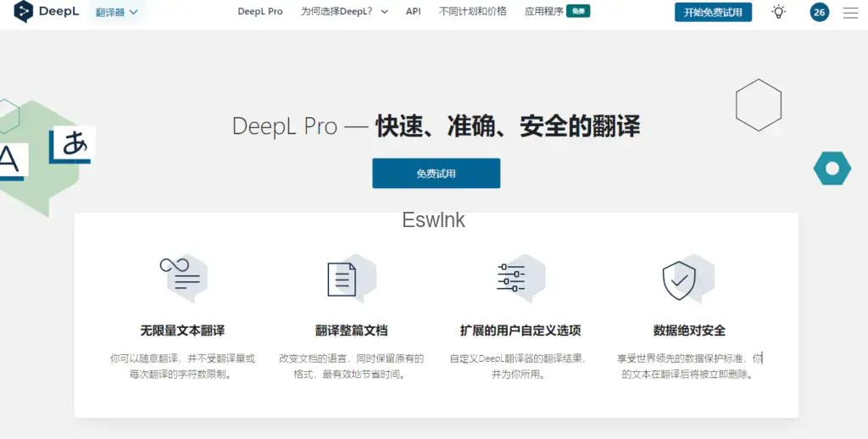868x439 pixels.
Task: Click the shield data security icon
Action: pos(679,279)
